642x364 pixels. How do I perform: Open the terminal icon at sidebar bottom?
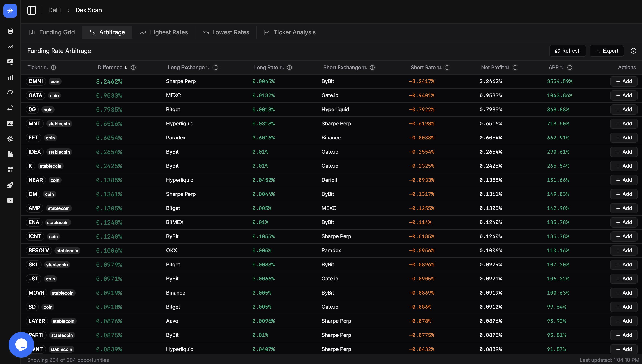[x=10, y=200]
